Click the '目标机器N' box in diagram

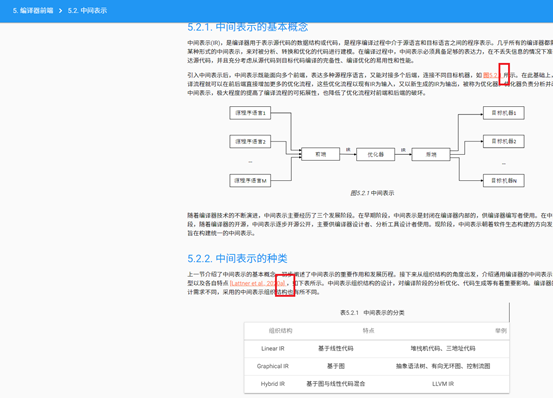(x=504, y=180)
